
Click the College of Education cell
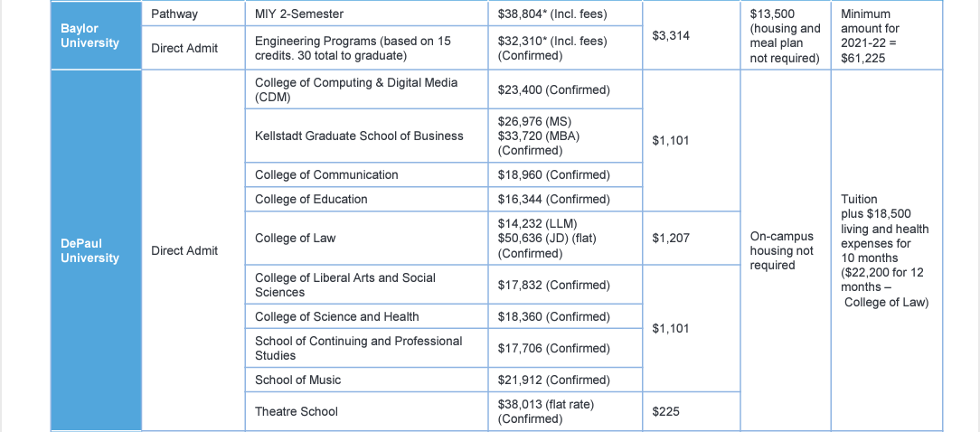pyautogui.click(x=366, y=200)
